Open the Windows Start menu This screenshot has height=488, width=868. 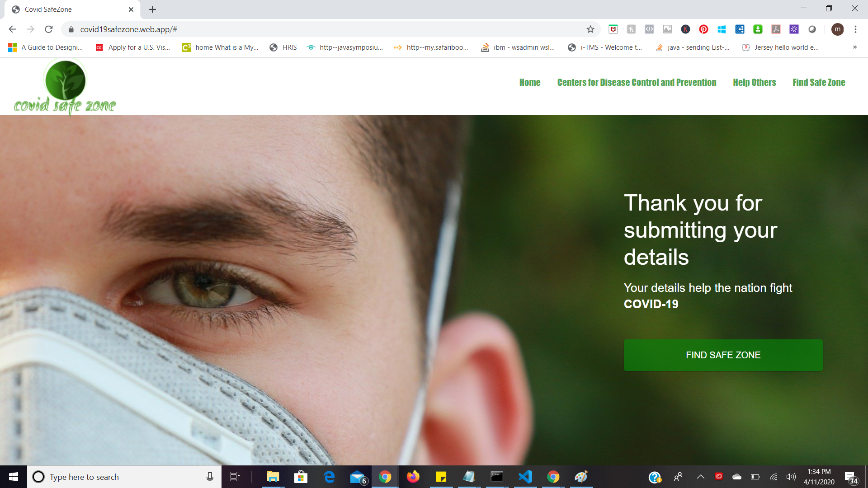point(14,477)
